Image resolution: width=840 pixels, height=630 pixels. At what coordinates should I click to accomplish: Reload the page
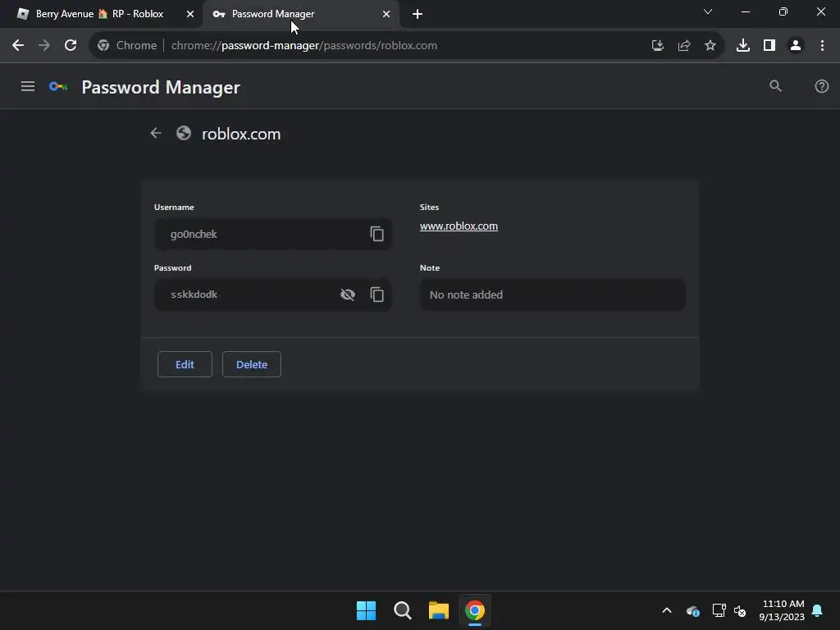(71, 46)
